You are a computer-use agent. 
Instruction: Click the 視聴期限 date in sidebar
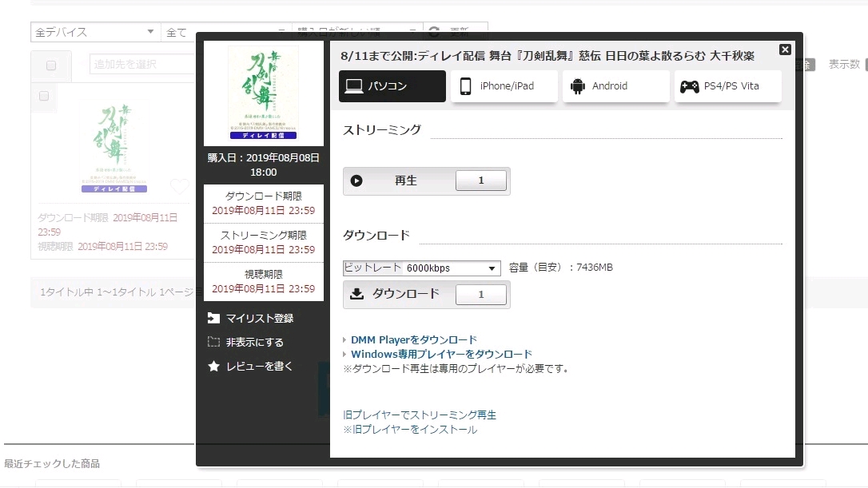264,289
